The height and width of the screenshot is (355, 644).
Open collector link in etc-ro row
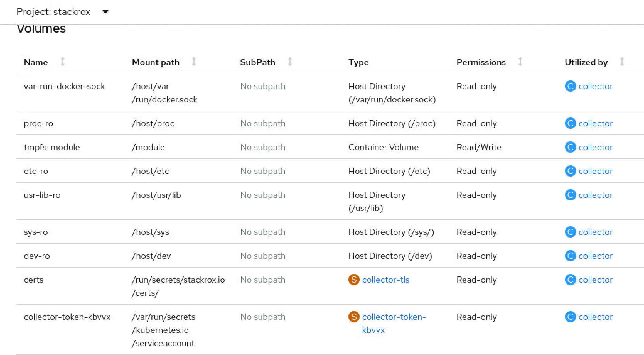595,171
